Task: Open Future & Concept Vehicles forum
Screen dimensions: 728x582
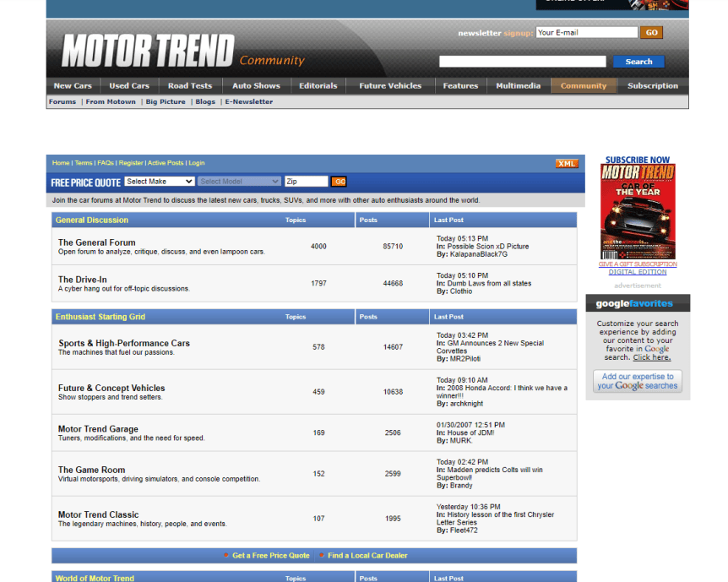Action: (x=111, y=388)
